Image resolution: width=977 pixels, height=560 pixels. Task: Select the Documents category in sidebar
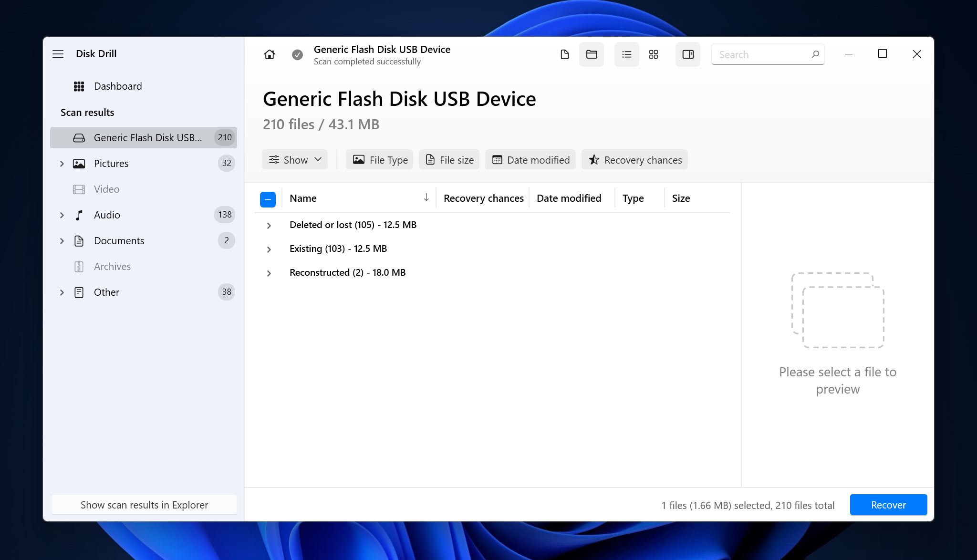pos(119,240)
